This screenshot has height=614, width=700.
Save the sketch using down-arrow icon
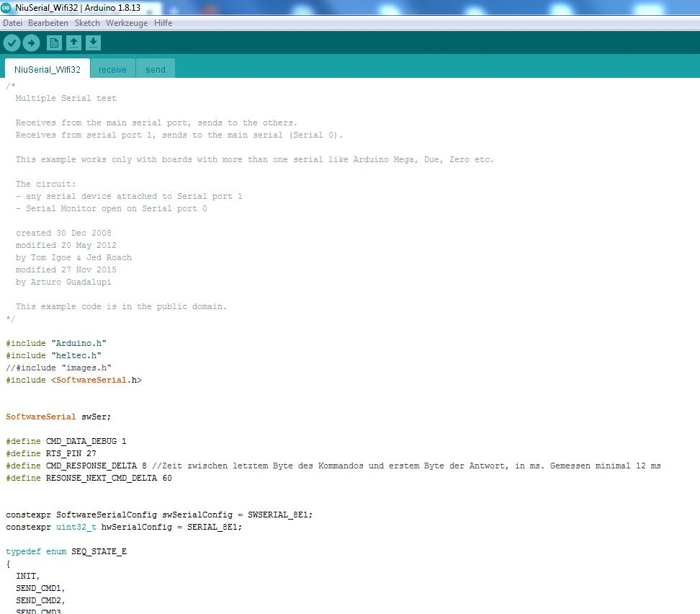pyautogui.click(x=93, y=43)
